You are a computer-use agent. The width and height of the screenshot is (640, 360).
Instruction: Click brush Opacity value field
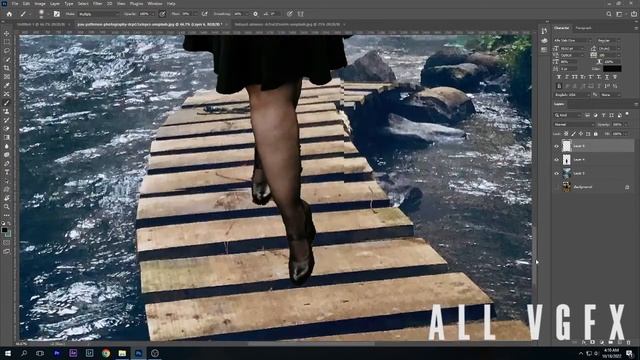144,14
